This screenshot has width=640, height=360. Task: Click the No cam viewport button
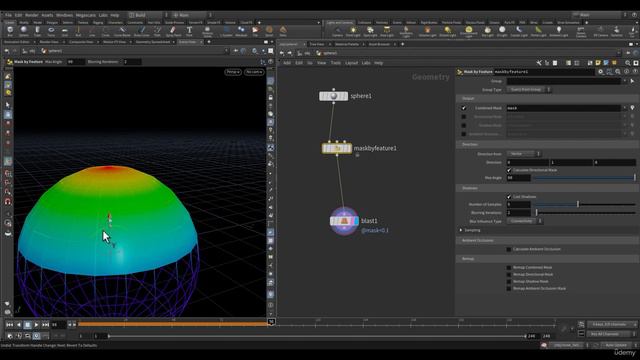[x=254, y=72]
